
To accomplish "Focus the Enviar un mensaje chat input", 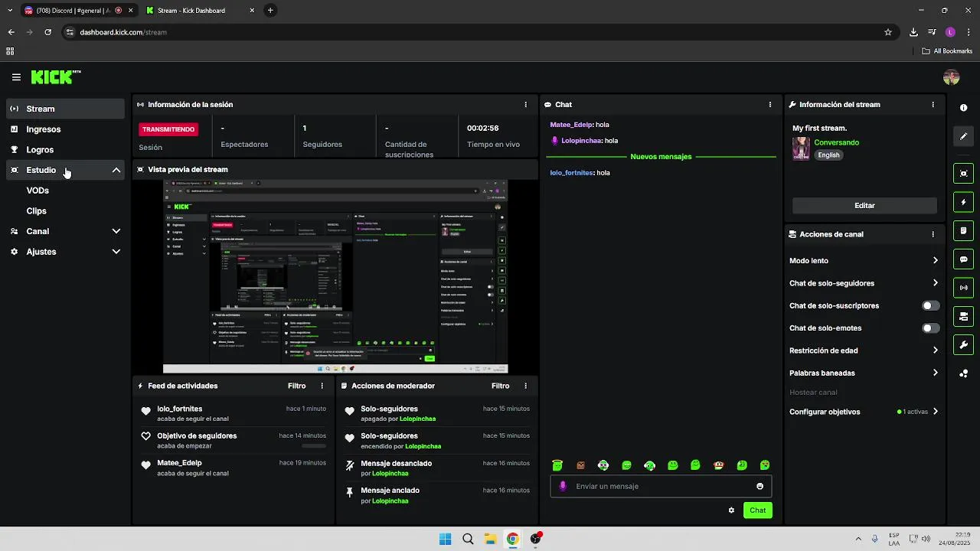I will click(661, 487).
